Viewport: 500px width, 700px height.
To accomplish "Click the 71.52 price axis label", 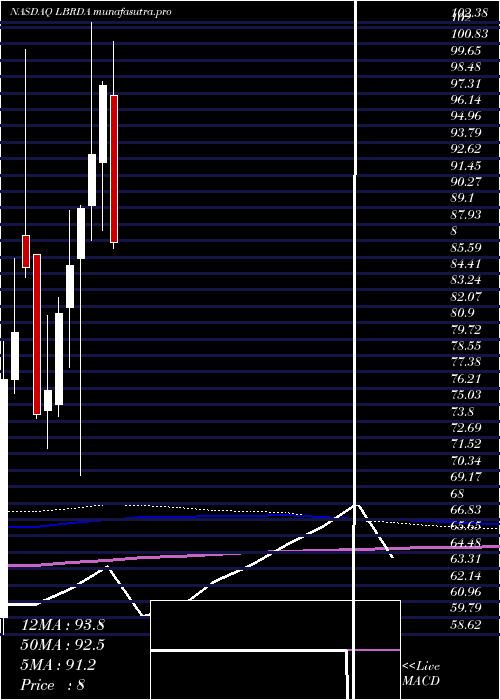I will [466, 444].
